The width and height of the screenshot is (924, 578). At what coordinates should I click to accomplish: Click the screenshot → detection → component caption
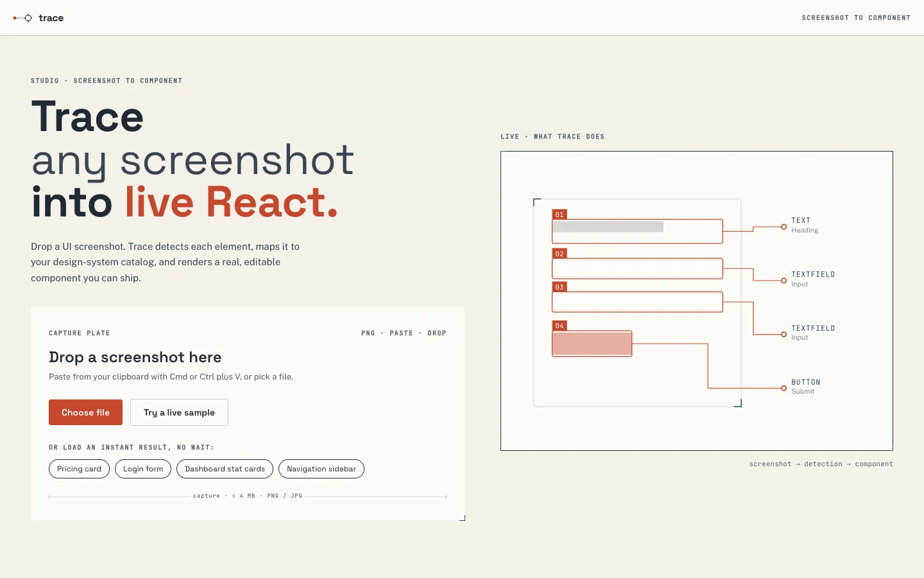click(821, 464)
